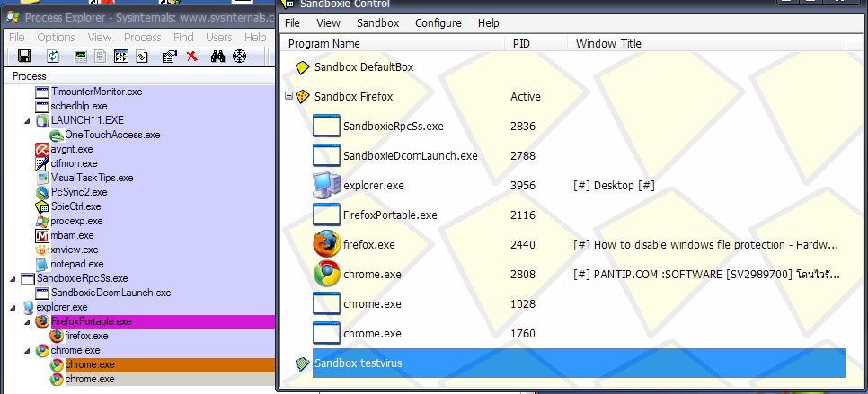Click the Chrome icon beside chrome.exe PID 2808
868x394 pixels.
(326, 274)
